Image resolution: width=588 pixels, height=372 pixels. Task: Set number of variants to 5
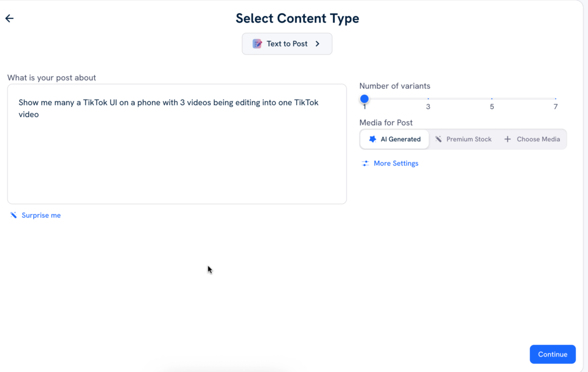492,99
